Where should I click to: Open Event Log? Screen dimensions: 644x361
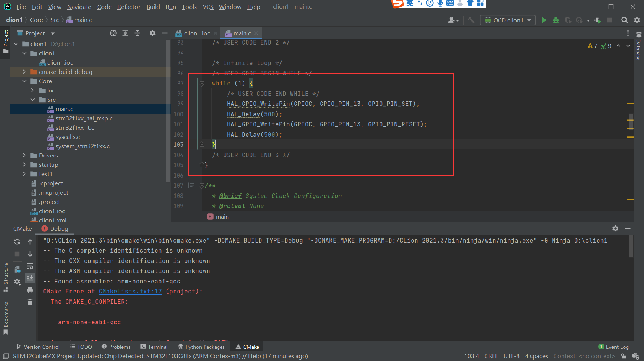click(x=614, y=347)
